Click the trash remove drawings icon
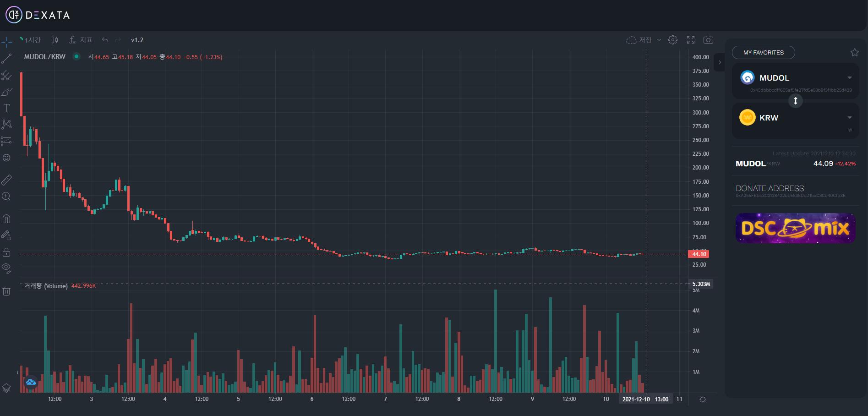Screen dimensions: 868x416 pos(6,291)
